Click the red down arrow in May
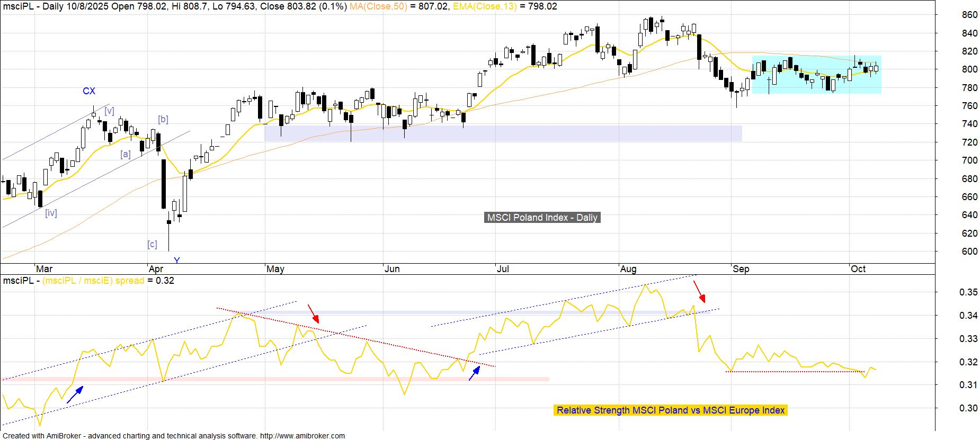Screen dimensions: 980x440 314,313
